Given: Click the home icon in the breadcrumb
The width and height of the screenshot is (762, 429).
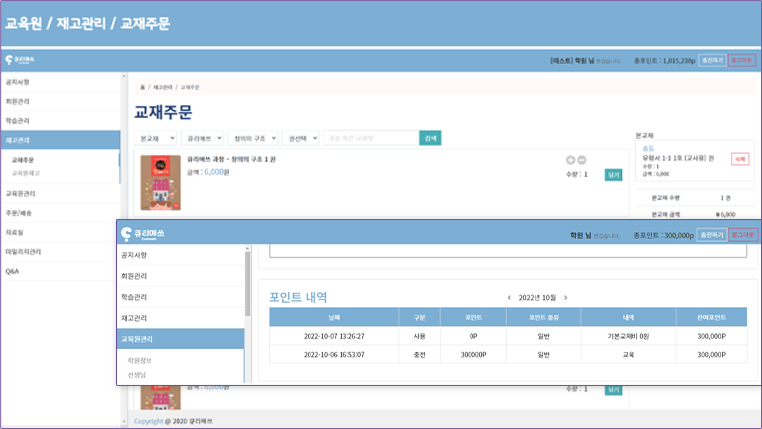Looking at the screenshot, I should pos(142,88).
